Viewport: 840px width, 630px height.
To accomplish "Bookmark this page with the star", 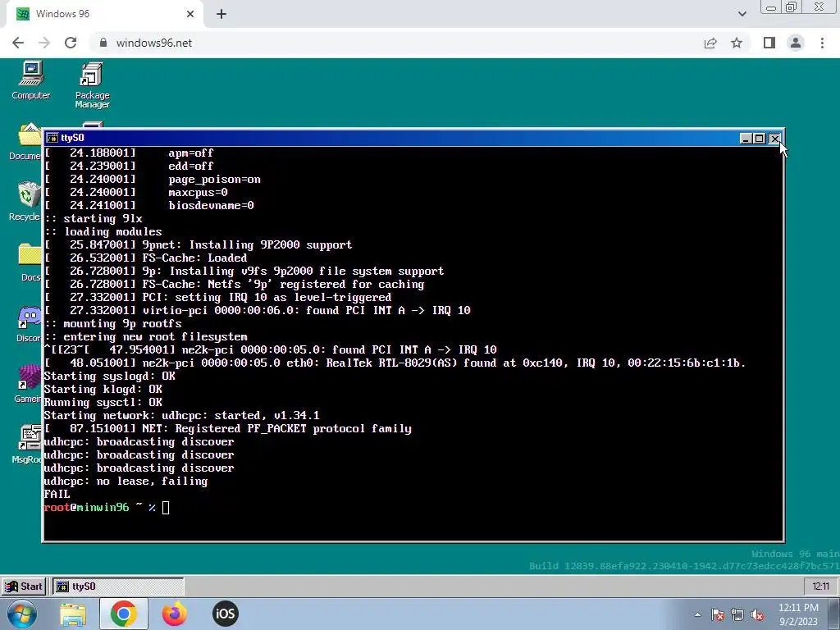I will (737, 43).
